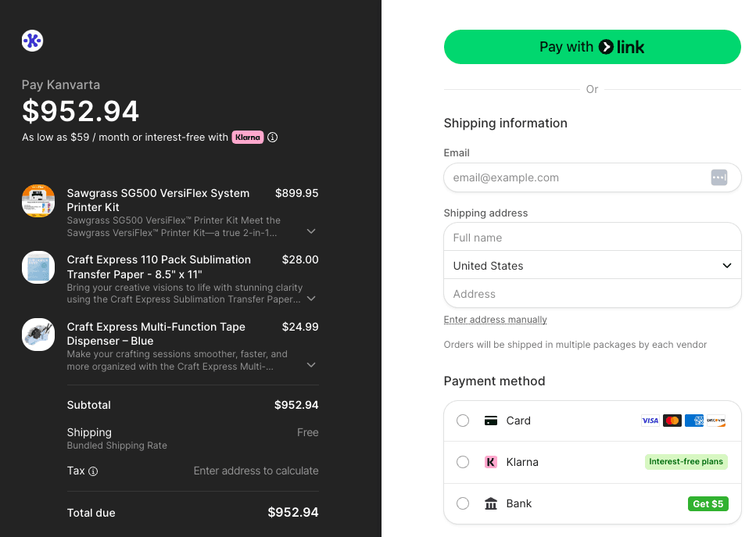
Task: Click the multiple packages shipping note
Action: coord(575,345)
